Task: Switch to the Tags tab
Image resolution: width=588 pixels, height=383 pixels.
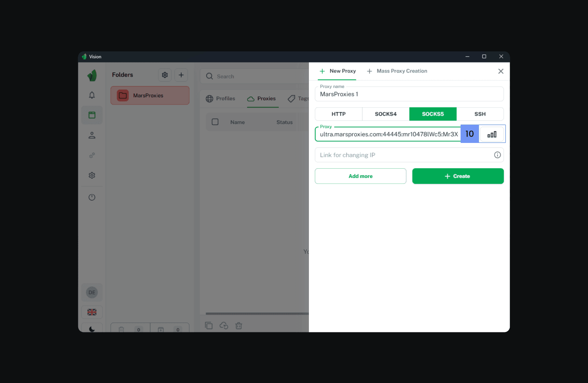Action: [x=298, y=99]
